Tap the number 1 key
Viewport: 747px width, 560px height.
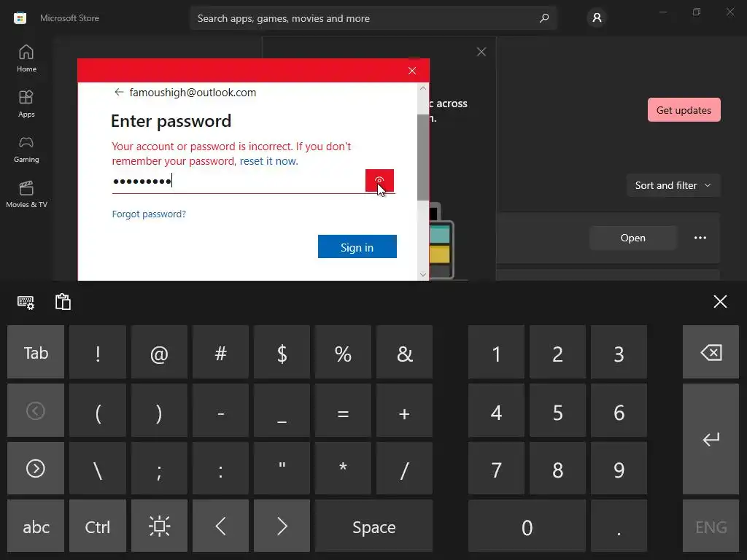coord(496,352)
